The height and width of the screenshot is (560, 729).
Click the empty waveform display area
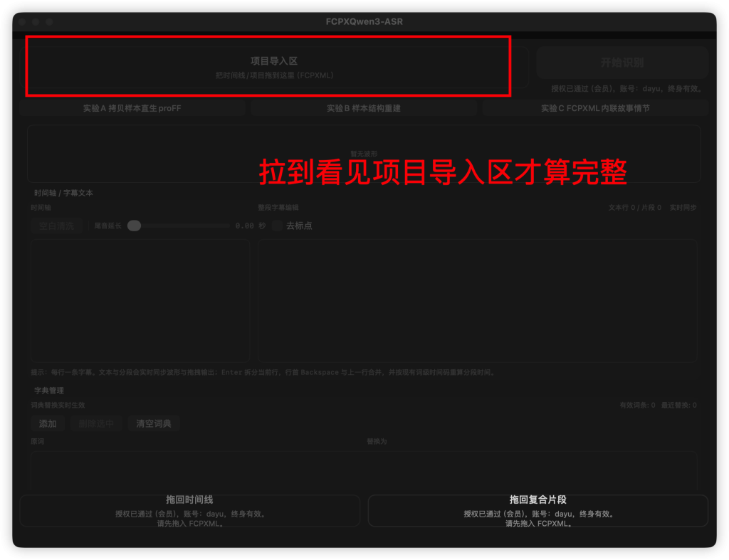click(x=363, y=154)
